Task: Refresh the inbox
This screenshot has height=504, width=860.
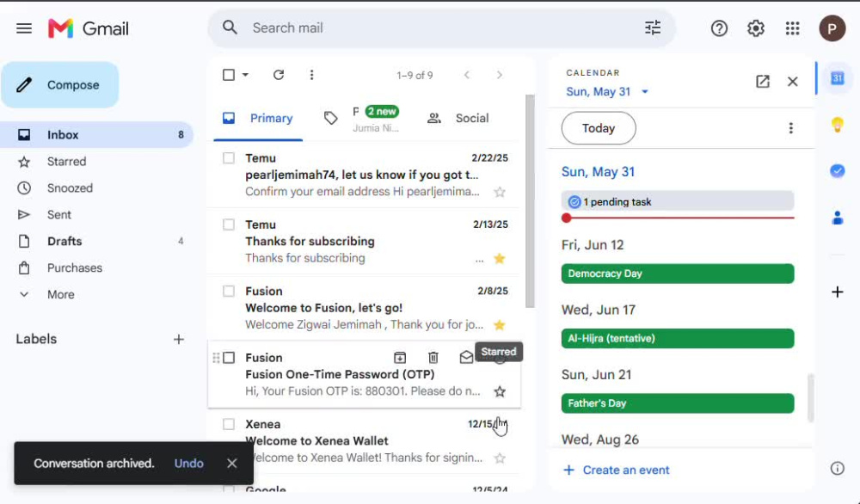Action: point(279,75)
